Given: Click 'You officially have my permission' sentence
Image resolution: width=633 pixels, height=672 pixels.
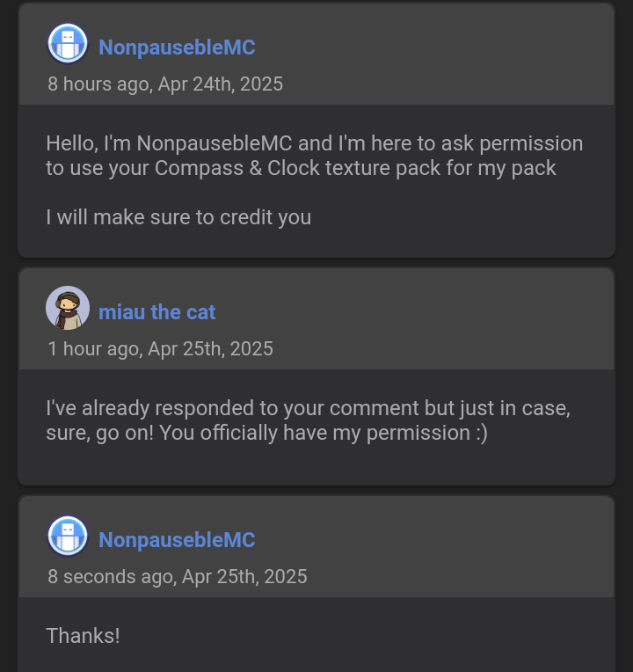Looking at the screenshot, I should click(315, 433).
